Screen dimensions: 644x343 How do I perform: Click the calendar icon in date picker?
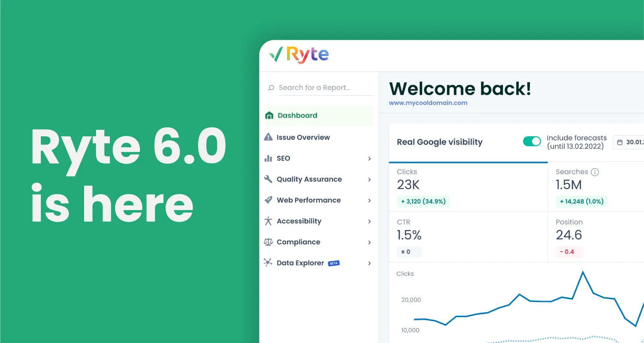point(620,142)
